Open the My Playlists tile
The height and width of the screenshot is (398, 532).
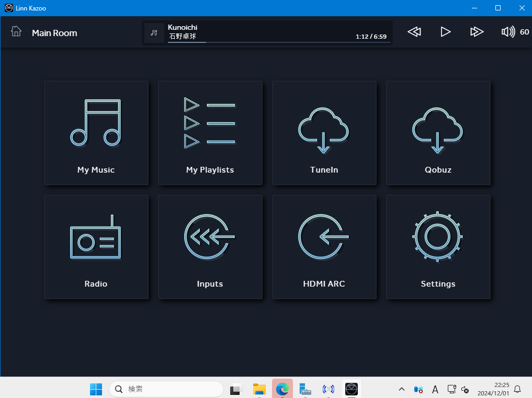210,133
